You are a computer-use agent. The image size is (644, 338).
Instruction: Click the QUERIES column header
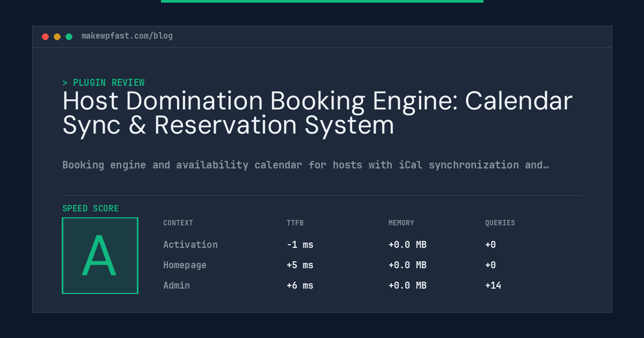[500, 223]
